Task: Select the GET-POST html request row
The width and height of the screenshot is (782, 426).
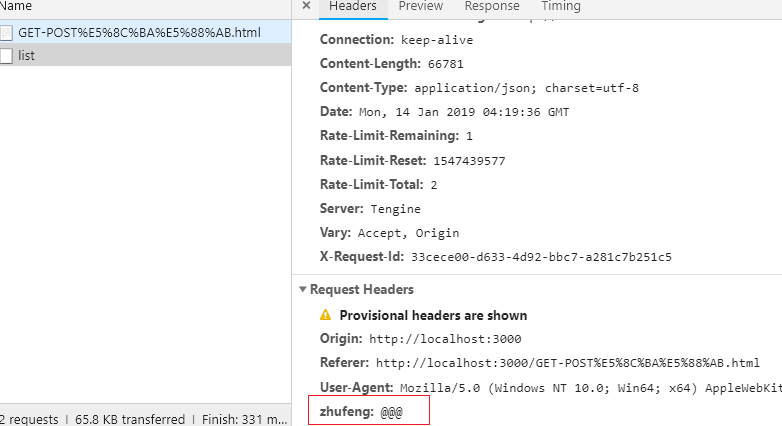Action: (139, 32)
